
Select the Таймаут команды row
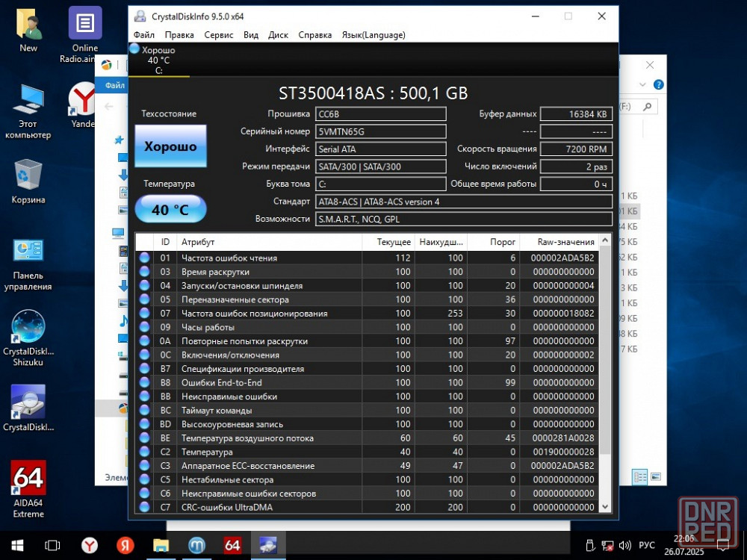coord(368,411)
